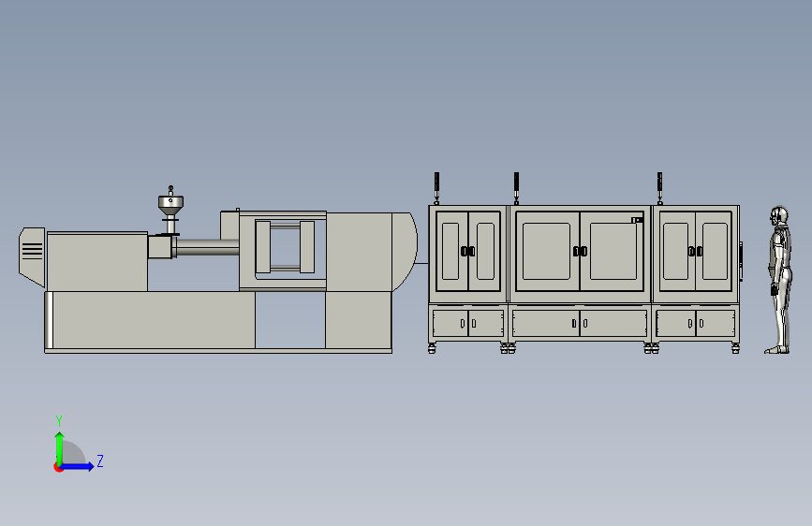Select the lower door of left cabinet
Viewport: 812px width, 526px height.
468,323
